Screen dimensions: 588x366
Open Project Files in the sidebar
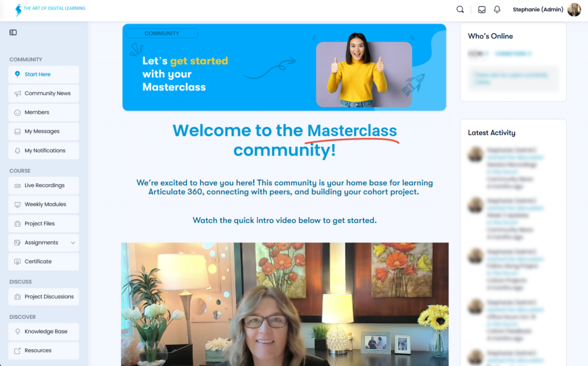(44, 224)
